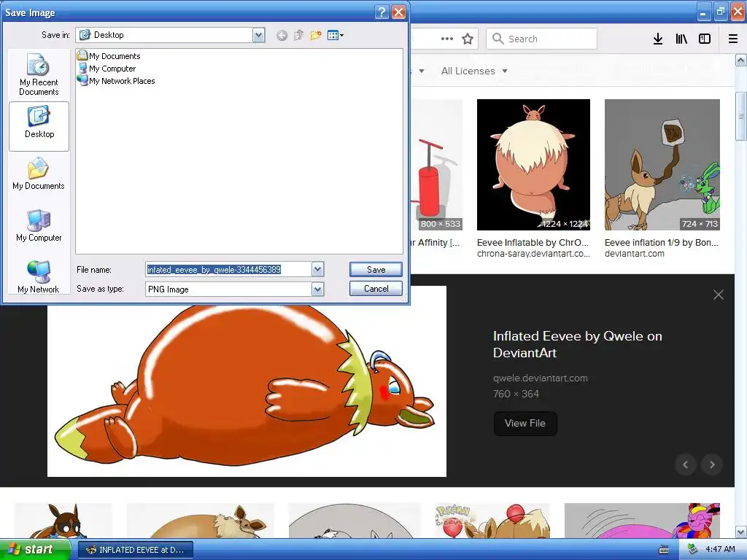Click the Save button in Save Image dialog

coord(376,270)
